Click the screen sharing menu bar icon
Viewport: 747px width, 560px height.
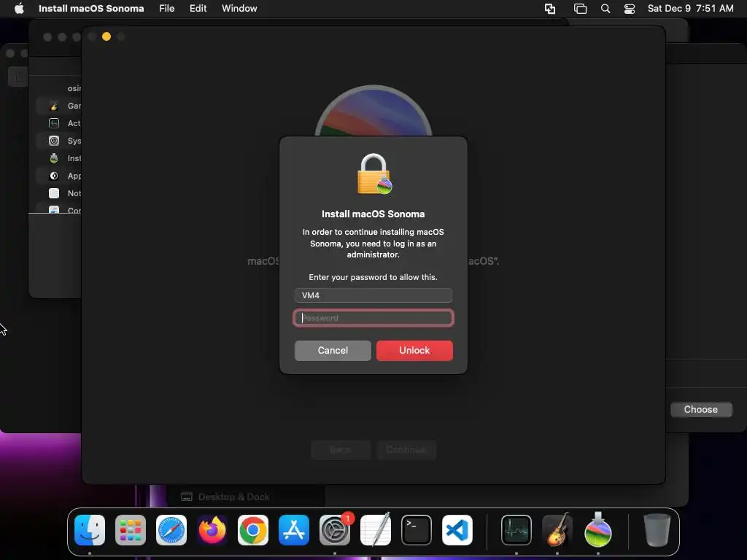pos(550,9)
